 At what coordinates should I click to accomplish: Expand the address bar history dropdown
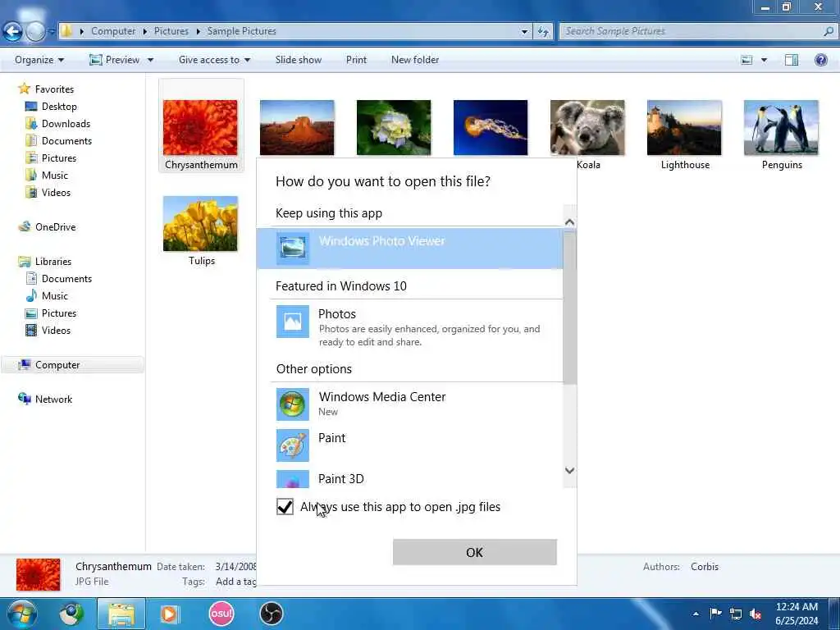point(524,32)
